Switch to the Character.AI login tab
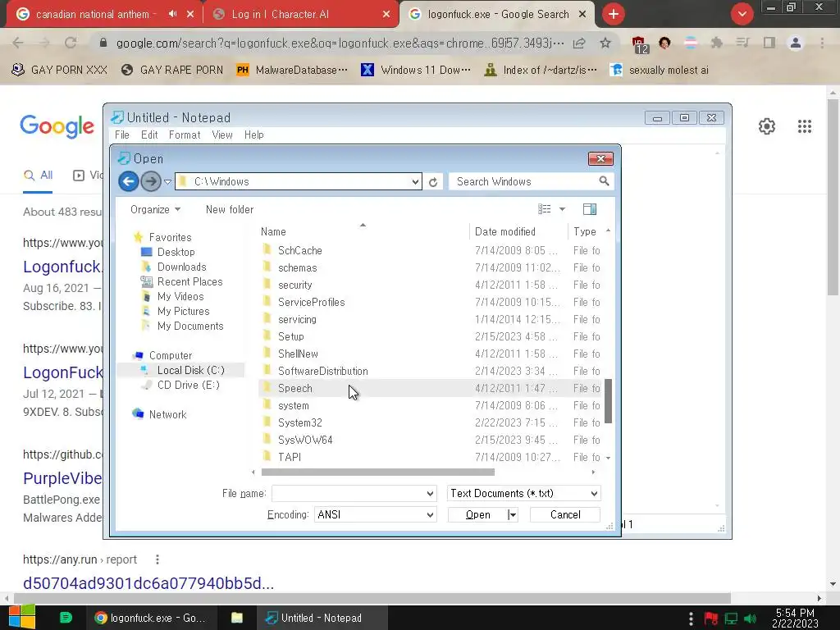Image resolution: width=840 pixels, height=630 pixels. pos(300,15)
